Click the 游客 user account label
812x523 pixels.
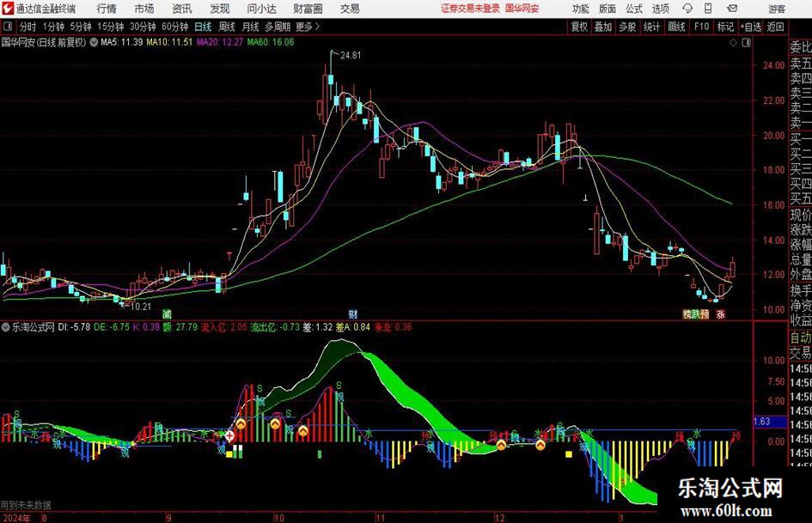coord(777,9)
